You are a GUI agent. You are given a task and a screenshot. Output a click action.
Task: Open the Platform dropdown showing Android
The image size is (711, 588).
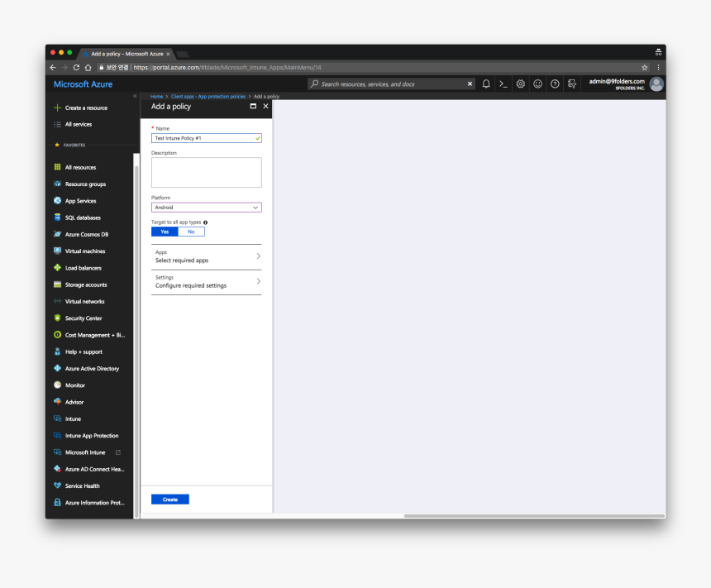point(206,207)
